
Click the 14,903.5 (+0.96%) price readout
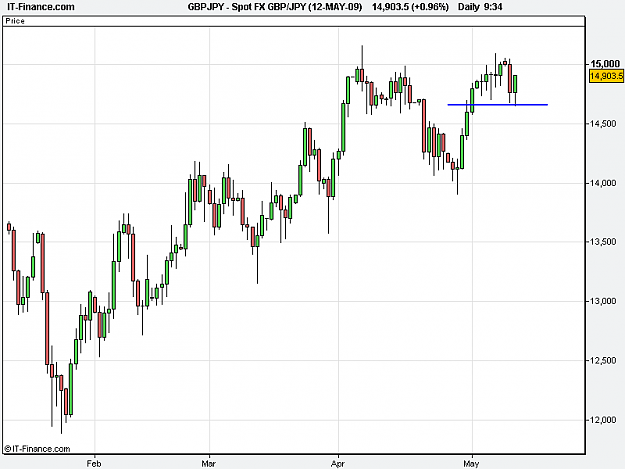coord(410,7)
